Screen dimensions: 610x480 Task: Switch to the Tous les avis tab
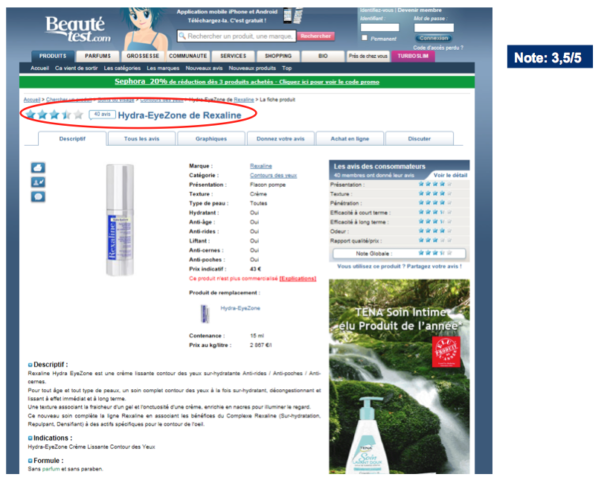[142, 139]
